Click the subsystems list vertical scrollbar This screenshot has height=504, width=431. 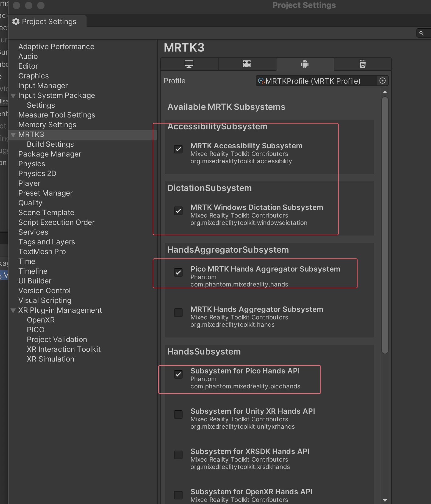click(x=385, y=225)
